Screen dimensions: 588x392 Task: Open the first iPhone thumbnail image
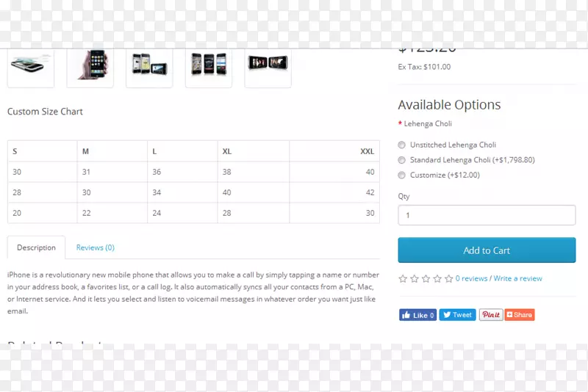click(31, 65)
